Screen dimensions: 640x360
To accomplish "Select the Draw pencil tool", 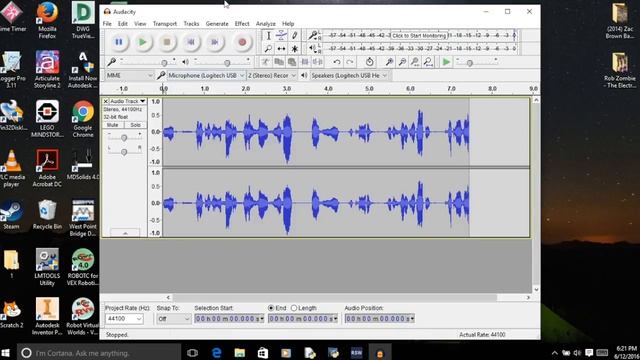I will 294,36.
